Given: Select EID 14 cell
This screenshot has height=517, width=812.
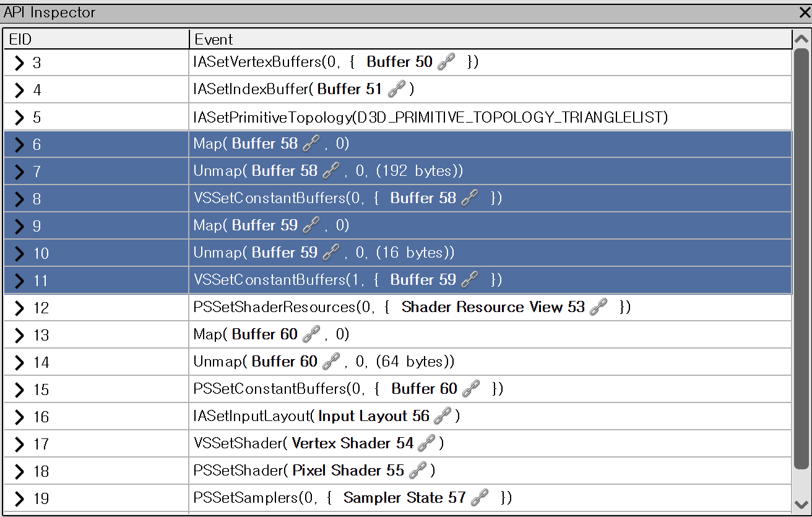Looking at the screenshot, I should tap(96, 362).
